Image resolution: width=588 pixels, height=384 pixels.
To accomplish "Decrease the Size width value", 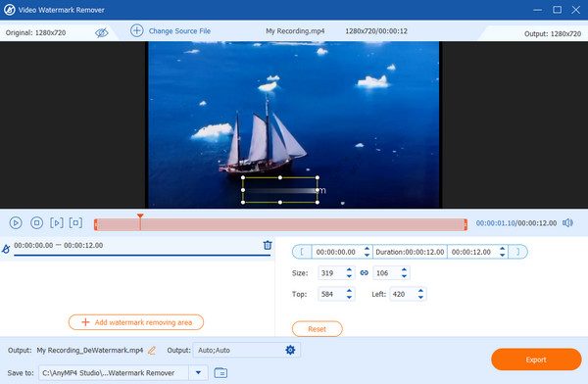I will [349, 276].
